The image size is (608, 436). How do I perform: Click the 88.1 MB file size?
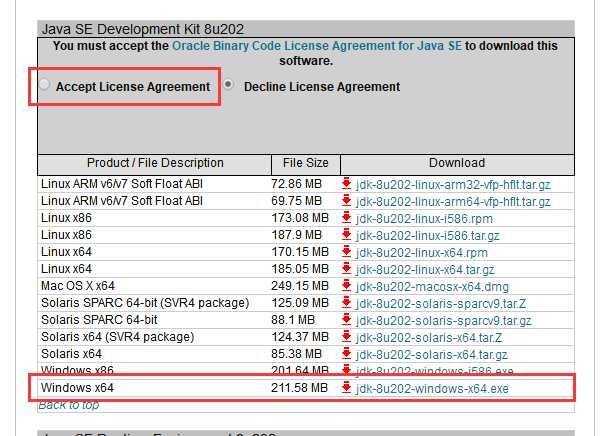(293, 320)
